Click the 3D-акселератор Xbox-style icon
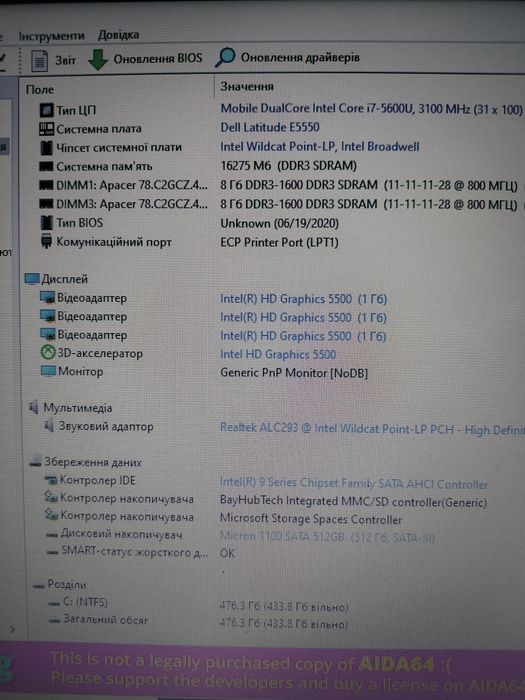The width and height of the screenshot is (525, 700). click(48, 353)
